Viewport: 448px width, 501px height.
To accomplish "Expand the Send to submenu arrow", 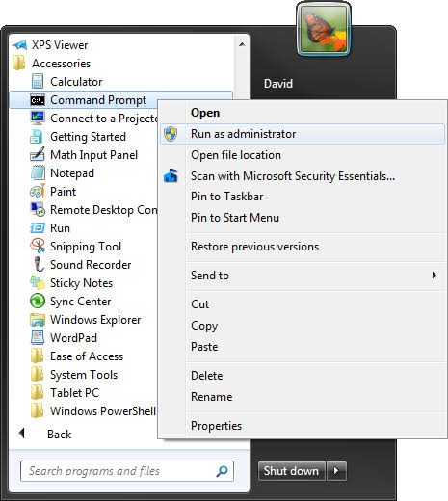I will coord(435,276).
